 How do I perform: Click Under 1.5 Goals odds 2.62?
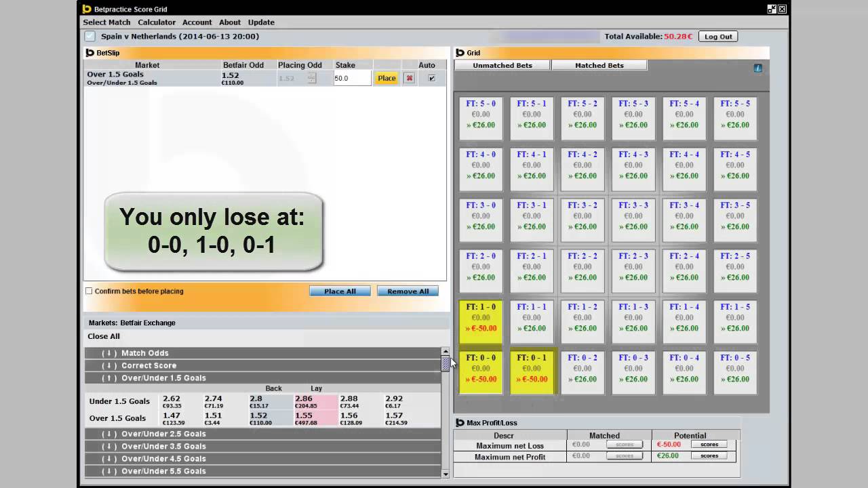pos(180,402)
